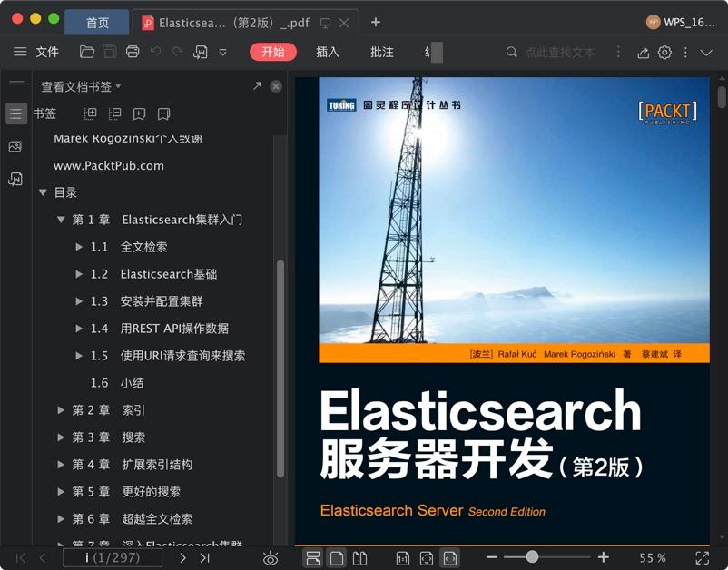Set zoom to actual size 1:1 icon
This screenshot has height=570, width=728.
coord(402,558)
